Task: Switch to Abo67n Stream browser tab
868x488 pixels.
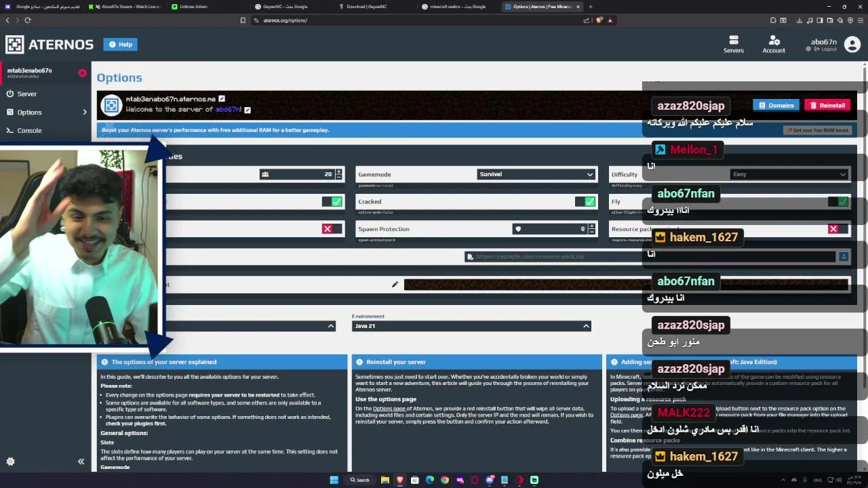Action: (126, 7)
